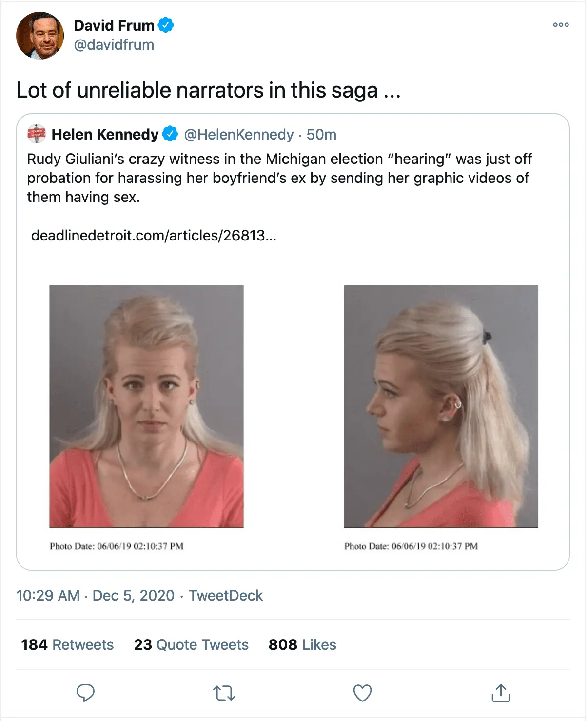Screen dimensions: 588x721
Task: Open the share tweet icon
Action: pyautogui.click(x=501, y=693)
